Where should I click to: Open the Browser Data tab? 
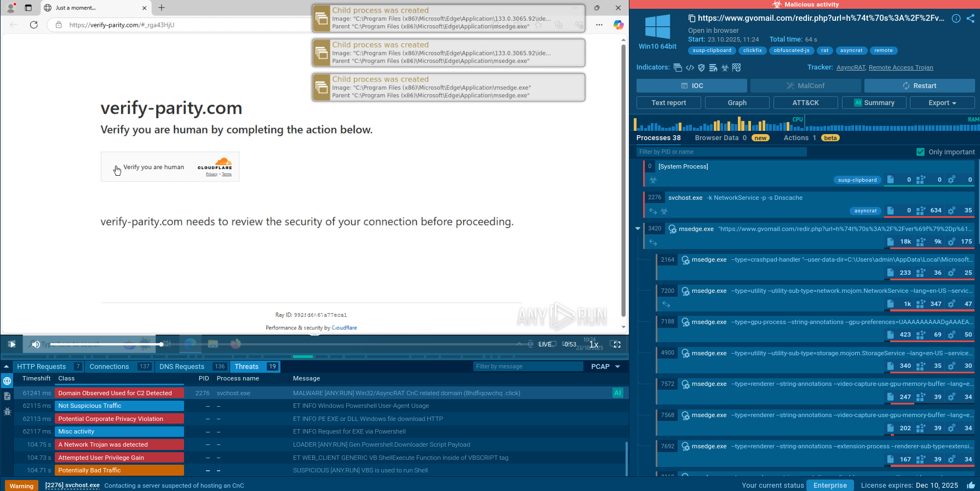(x=732, y=138)
